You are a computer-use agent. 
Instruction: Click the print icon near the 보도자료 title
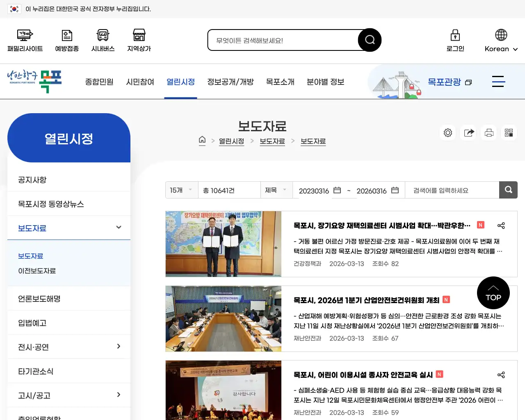[x=488, y=132]
